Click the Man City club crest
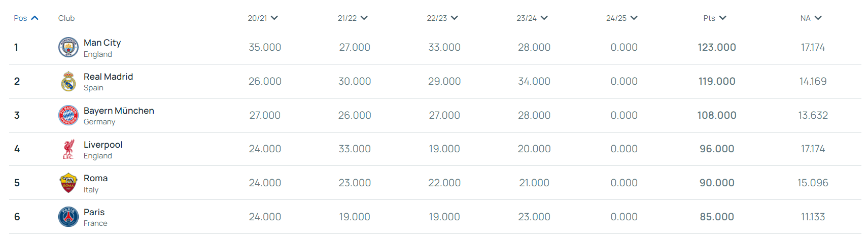 point(68,47)
